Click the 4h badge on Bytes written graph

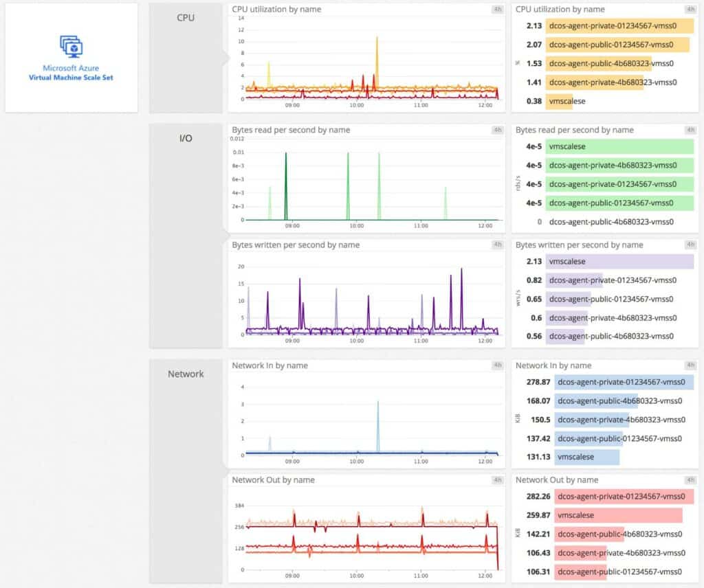[498, 245]
